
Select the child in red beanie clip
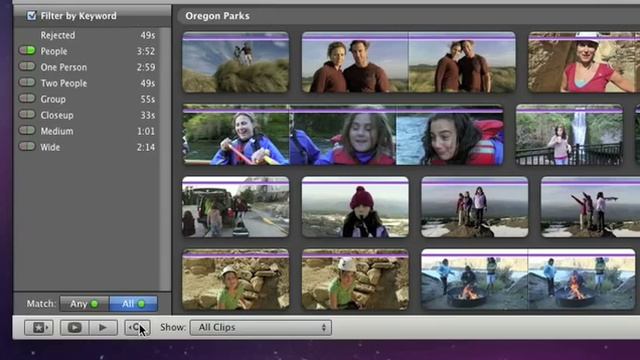[x=355, y=207]
